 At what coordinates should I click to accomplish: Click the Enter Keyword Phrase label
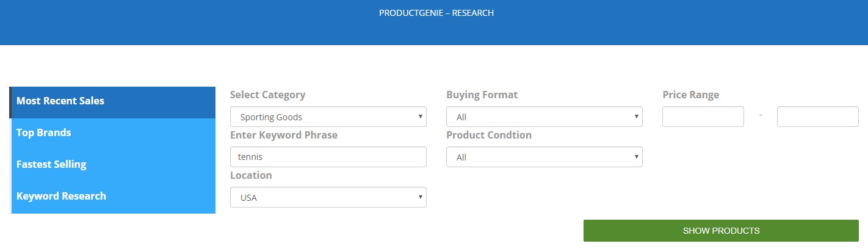click(x=283, y=135)
